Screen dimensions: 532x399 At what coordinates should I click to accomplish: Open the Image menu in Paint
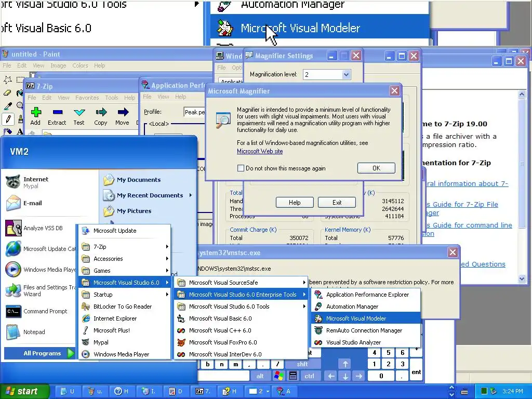[58, 65]
